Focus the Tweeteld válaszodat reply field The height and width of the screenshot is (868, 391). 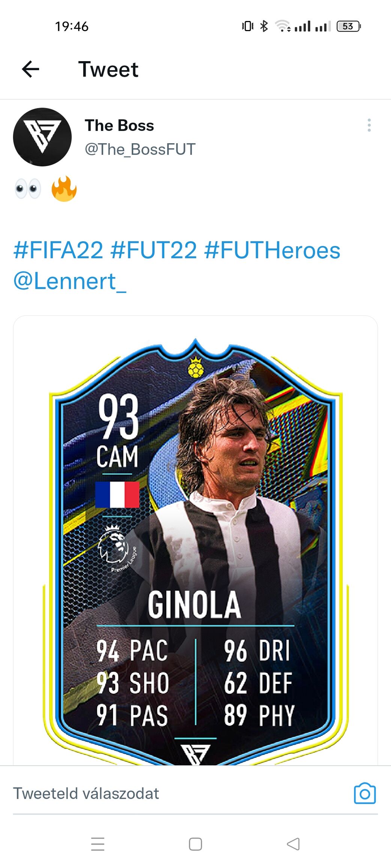pos(180,793)
